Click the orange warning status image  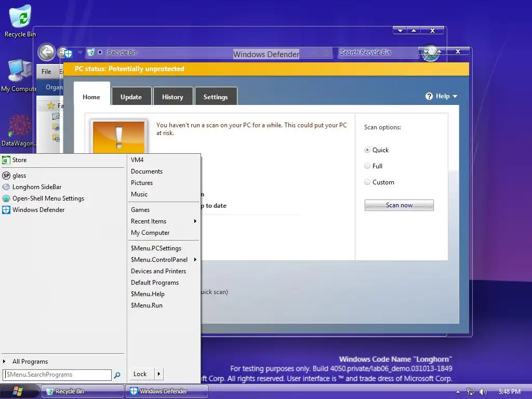118,137
